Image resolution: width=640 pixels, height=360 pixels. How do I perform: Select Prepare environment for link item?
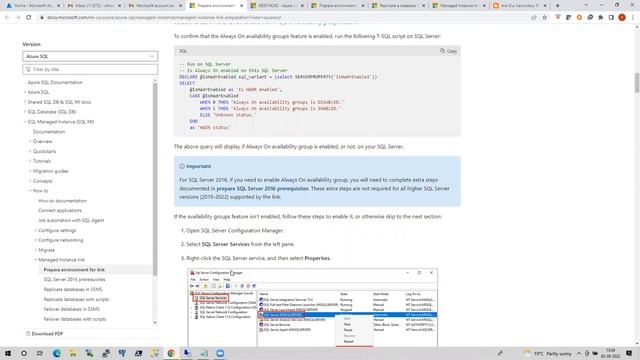[74, 270]
